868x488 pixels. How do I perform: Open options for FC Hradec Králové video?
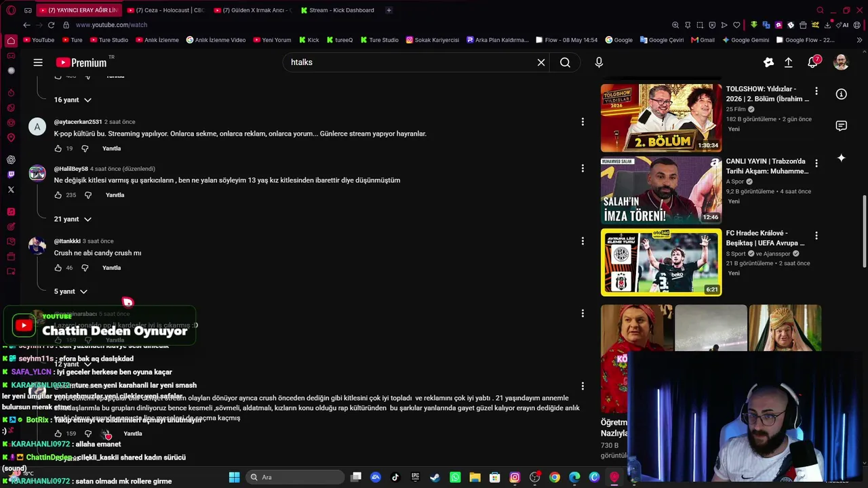[816, 235]
